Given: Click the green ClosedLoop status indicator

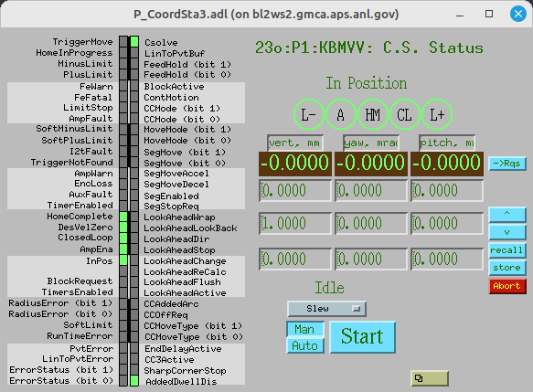Looking at the screenshot, I should coord(123,238).
